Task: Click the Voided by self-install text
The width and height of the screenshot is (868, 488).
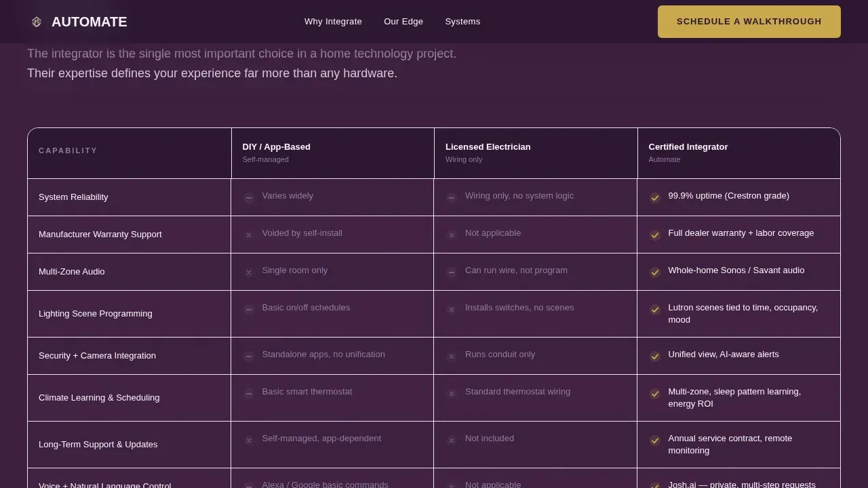Action: (302, 233)
